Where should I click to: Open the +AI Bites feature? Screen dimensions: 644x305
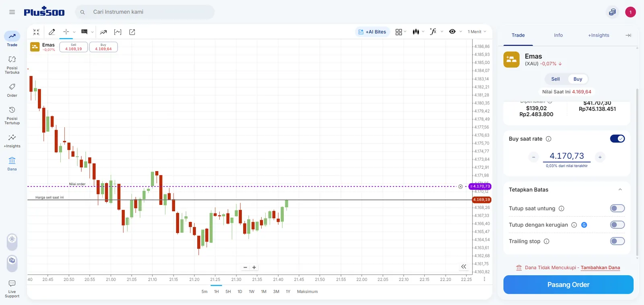(372, 32)
